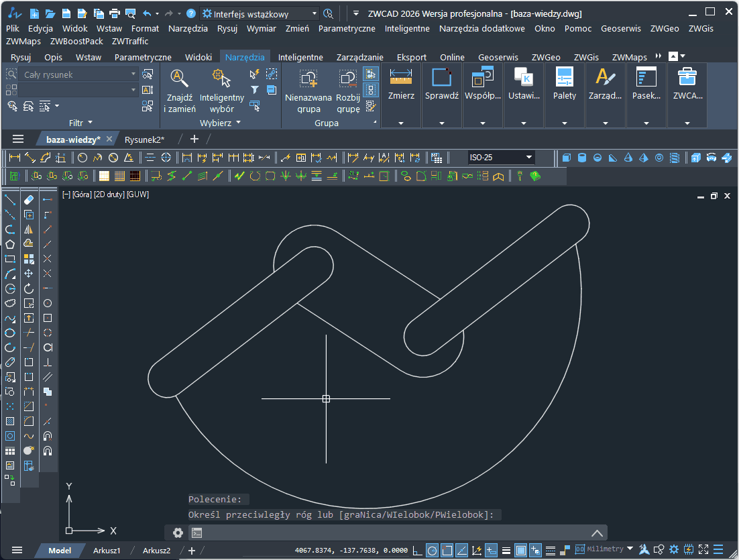
Task: Toggle polar tracking in status bar
Action: 432,550
